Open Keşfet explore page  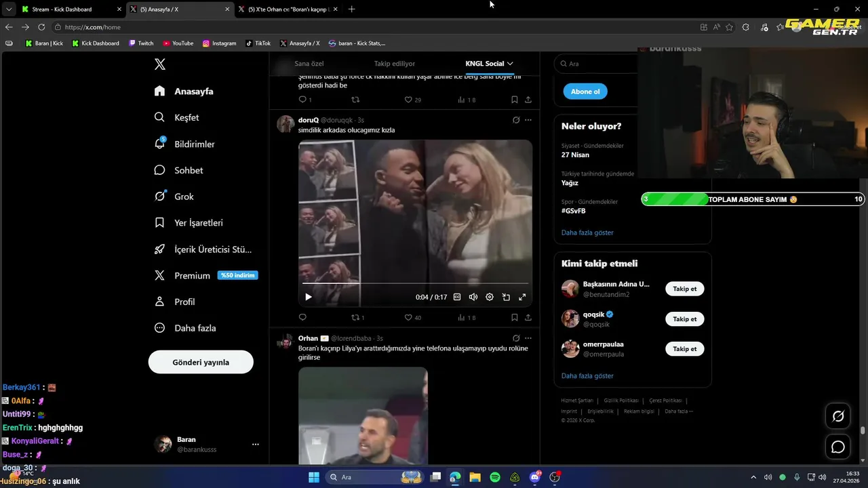[x=176, y=117]
